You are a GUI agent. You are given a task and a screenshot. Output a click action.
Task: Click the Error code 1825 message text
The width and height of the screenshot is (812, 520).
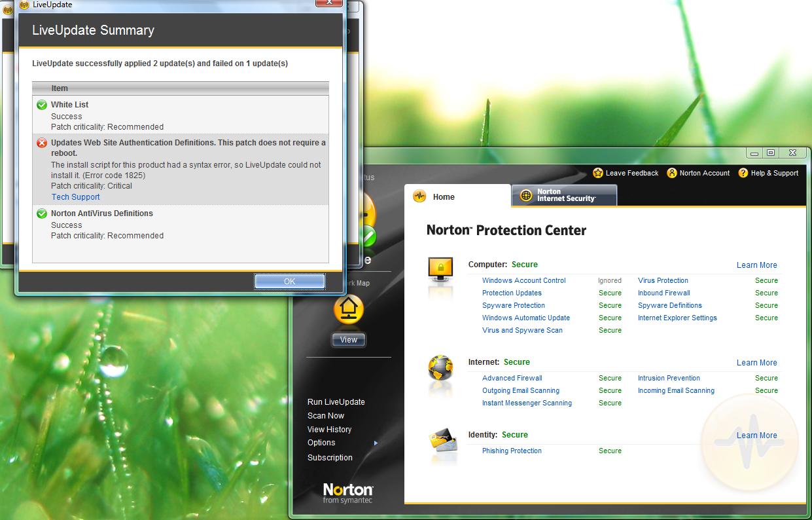click(186, 170)
